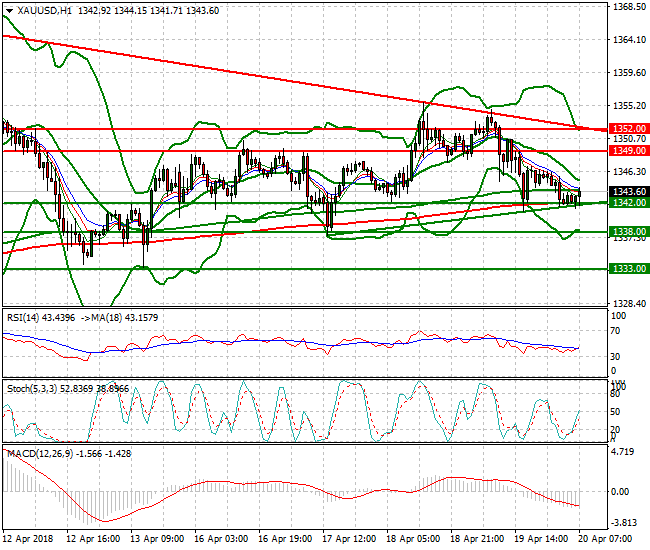
Task: Select the current price label 1343.60
Action: 629,191
